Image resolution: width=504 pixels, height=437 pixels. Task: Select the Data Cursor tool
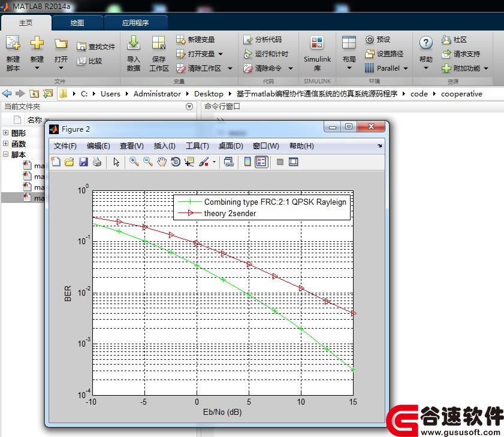(189, 162)
